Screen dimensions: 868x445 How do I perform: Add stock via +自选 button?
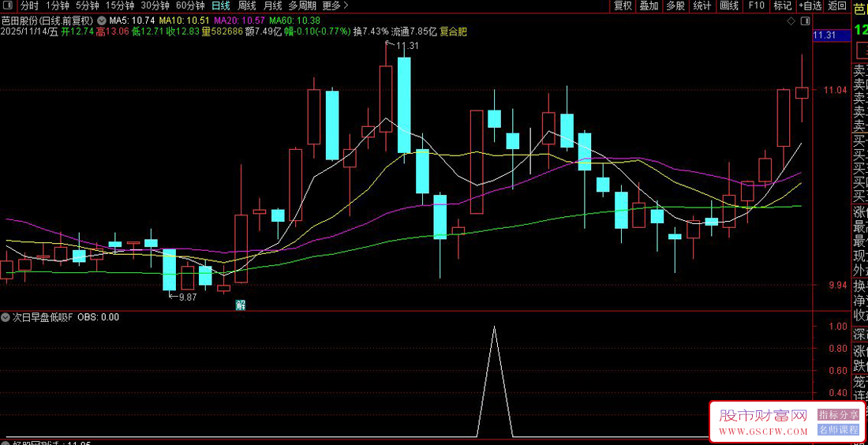(x=809, y=6)
